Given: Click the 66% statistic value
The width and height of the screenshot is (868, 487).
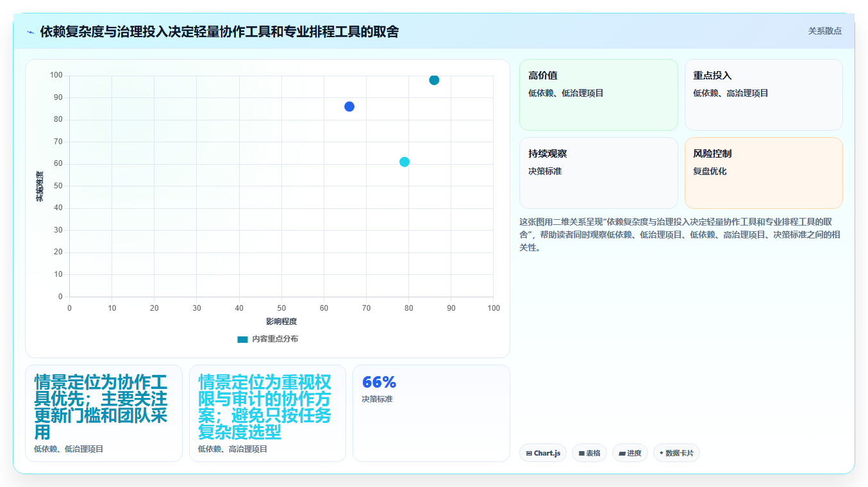Looking at the screenshot, I should click(379, 383).
